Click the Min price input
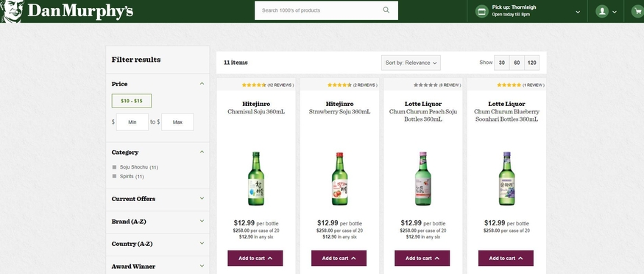Viewport: 644px width, 274px height. tap(132, 122)
